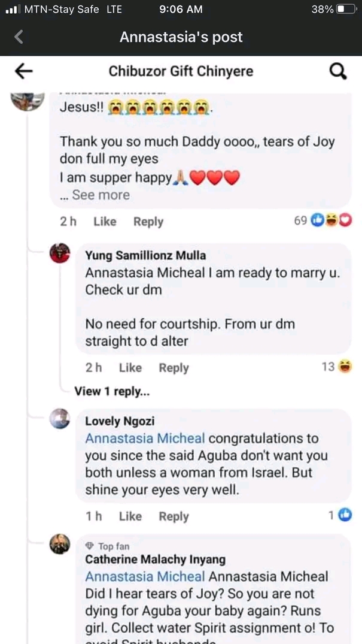Screen dimensions: 362x644
Task: Like Annastasia's tears of Joy comment
Action: [x=105, y=222]
